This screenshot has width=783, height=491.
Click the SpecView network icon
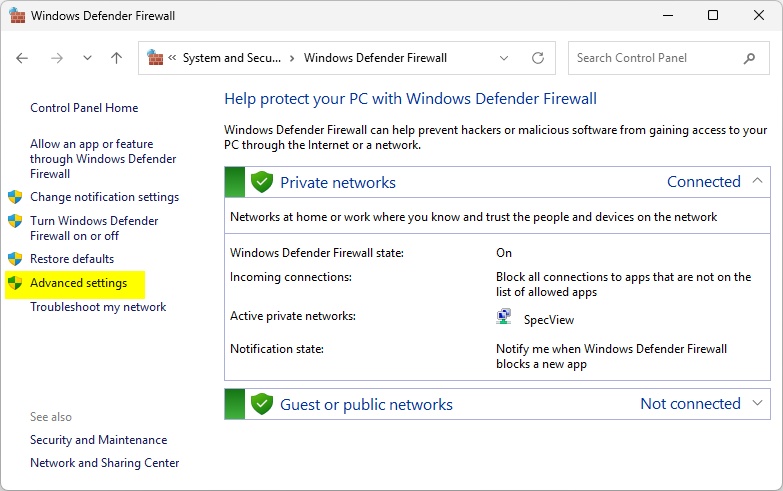tap(504, 317)
